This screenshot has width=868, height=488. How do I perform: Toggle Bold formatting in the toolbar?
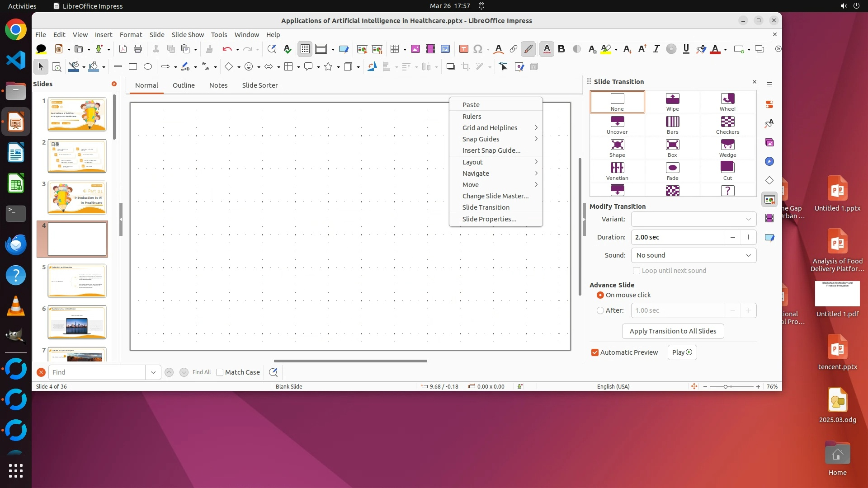[561, 49]
